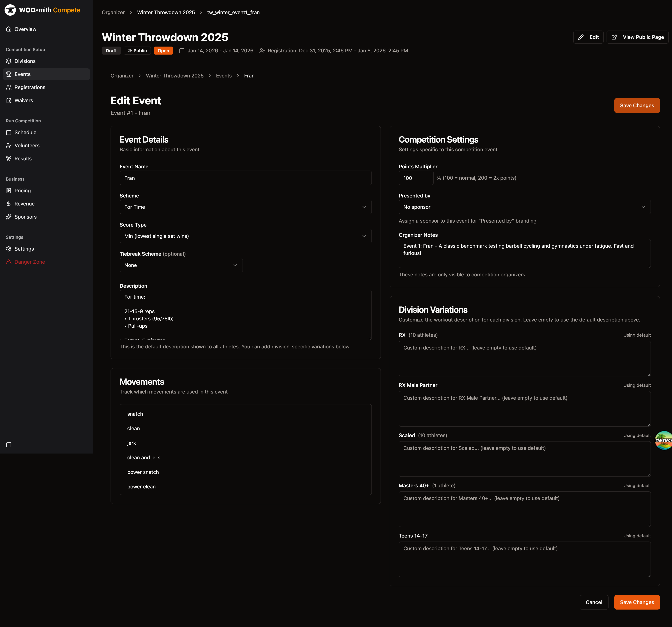Click the Danger Zone warning triangle icon

point(9,262)
